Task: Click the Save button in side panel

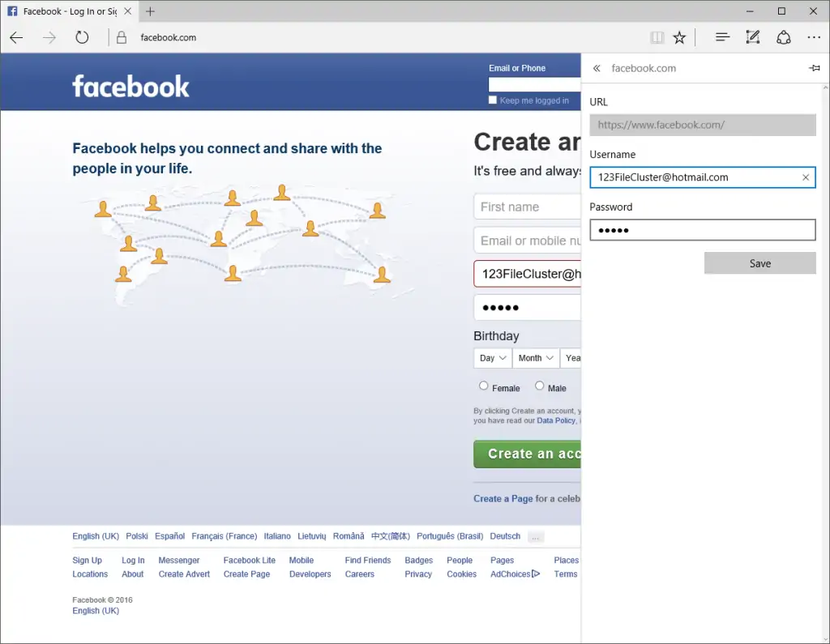Action: click(759, 263)
